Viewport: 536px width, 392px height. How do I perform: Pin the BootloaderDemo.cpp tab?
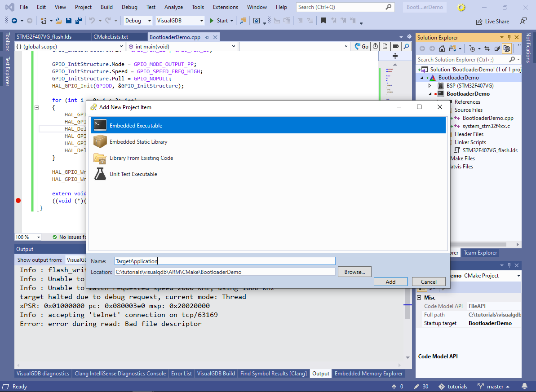(207, 37)
